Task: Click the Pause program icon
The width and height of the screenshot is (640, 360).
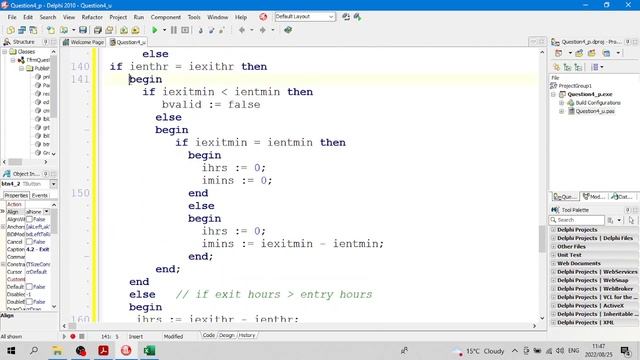Action: 174,30
